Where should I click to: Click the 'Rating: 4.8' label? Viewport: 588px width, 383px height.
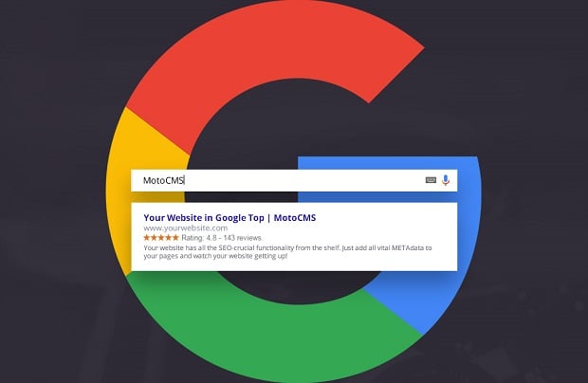point(199,238)
